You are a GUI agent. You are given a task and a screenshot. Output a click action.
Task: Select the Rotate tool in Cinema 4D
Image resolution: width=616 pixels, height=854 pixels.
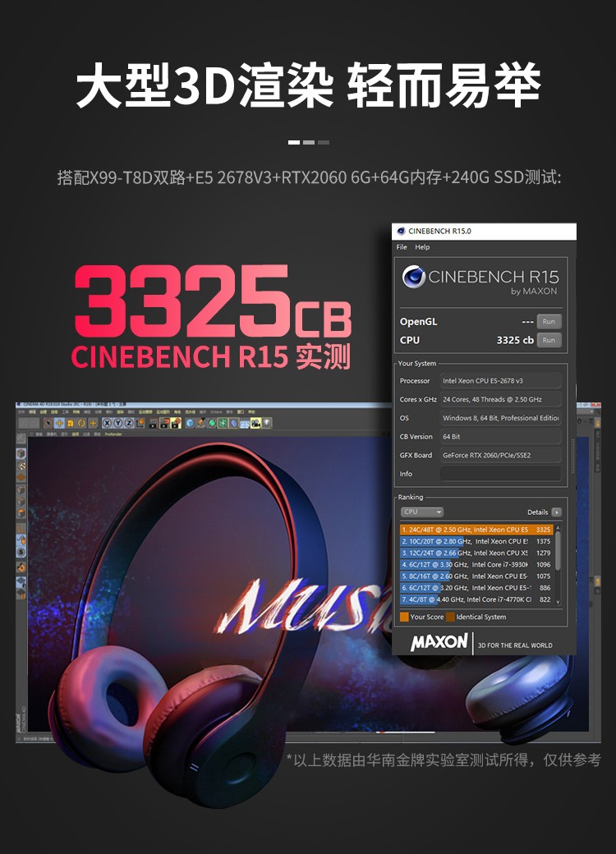[82, 423]
